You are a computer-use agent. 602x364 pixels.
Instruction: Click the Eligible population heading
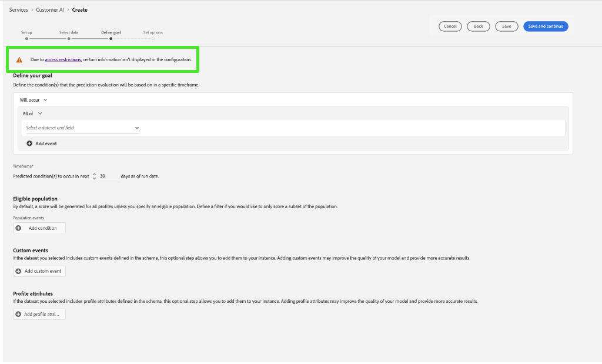click(35, 199)
